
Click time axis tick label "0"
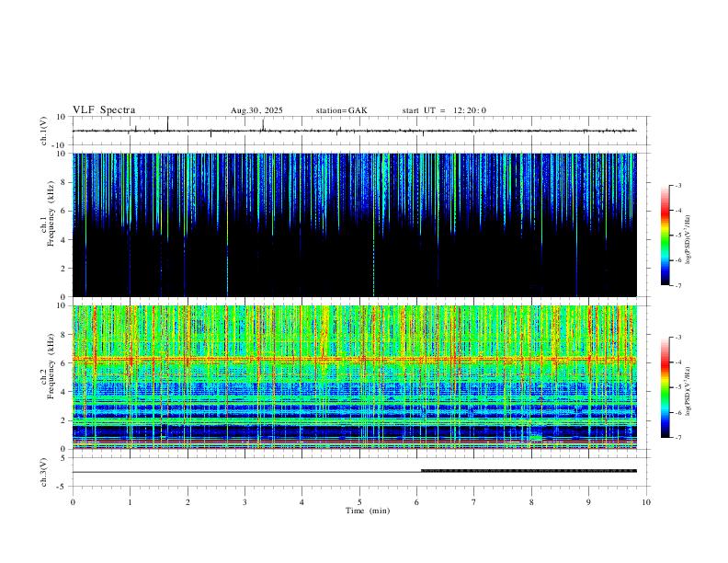pyautogui.click(x=73, y=502)
